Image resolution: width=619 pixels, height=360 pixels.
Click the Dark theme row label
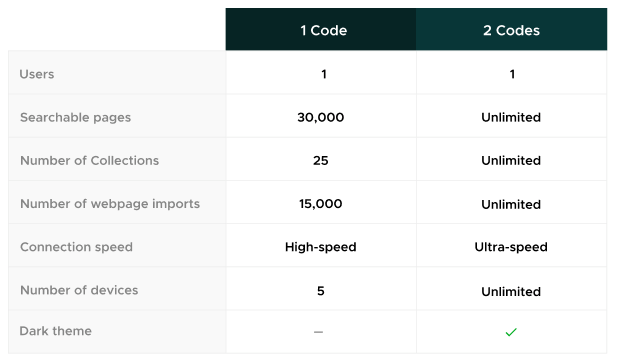[x=56, y=331]
